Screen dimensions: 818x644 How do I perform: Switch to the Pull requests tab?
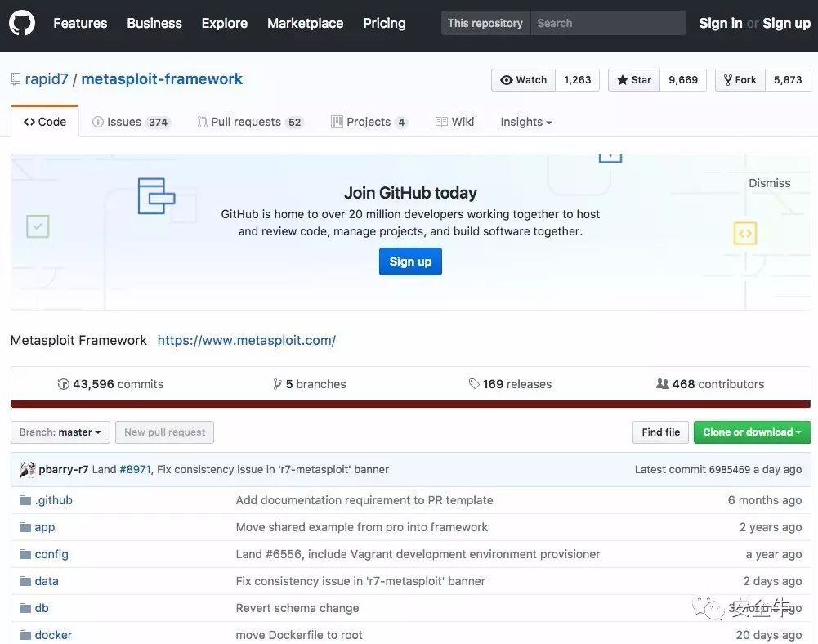coord(250,122)
